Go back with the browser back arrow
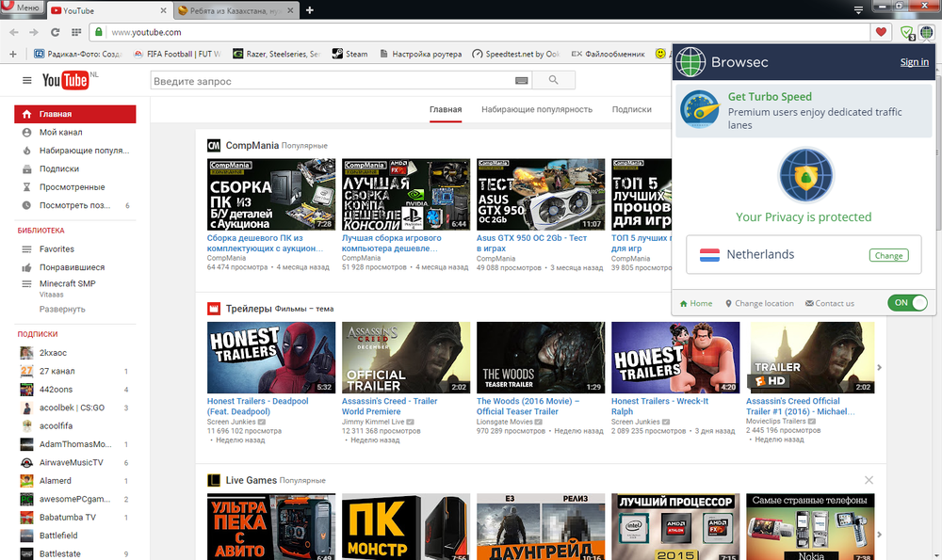The image size is (942, 560). click(13, 32)
